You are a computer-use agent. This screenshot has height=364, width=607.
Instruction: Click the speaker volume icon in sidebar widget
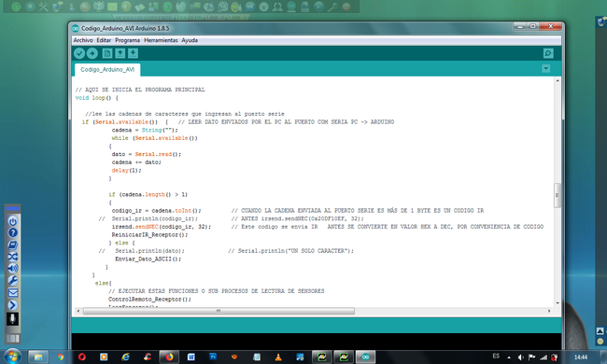[13, 269]
